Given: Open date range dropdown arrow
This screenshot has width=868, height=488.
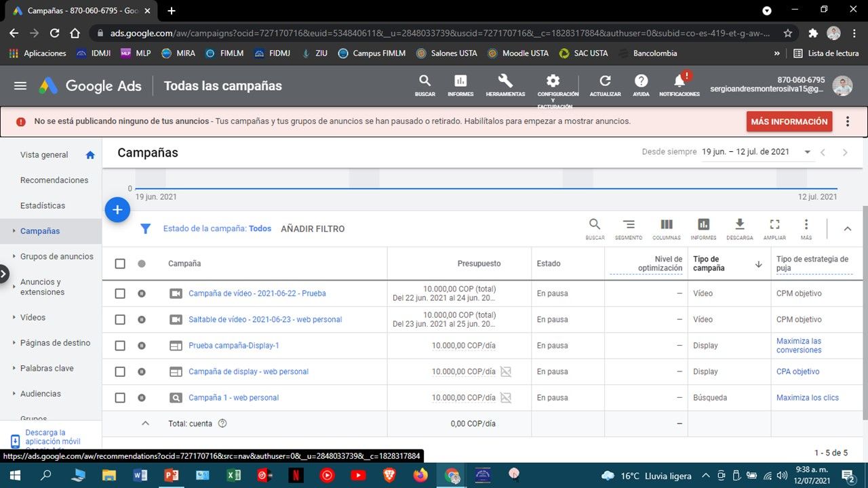Looking at the screenshot, I should 808,152.
